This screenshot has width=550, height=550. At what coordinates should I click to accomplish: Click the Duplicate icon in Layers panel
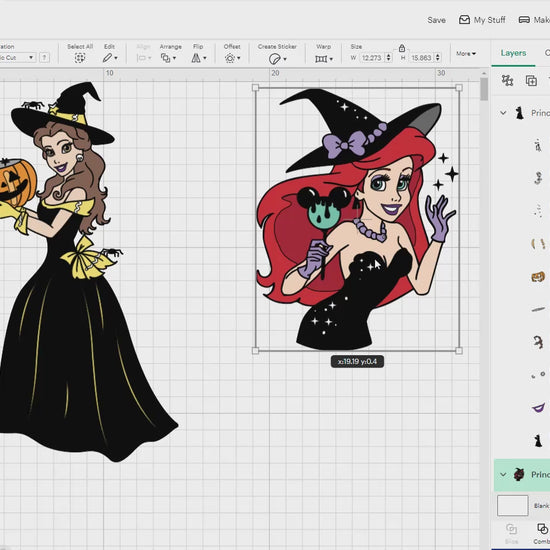pos(531,80)
